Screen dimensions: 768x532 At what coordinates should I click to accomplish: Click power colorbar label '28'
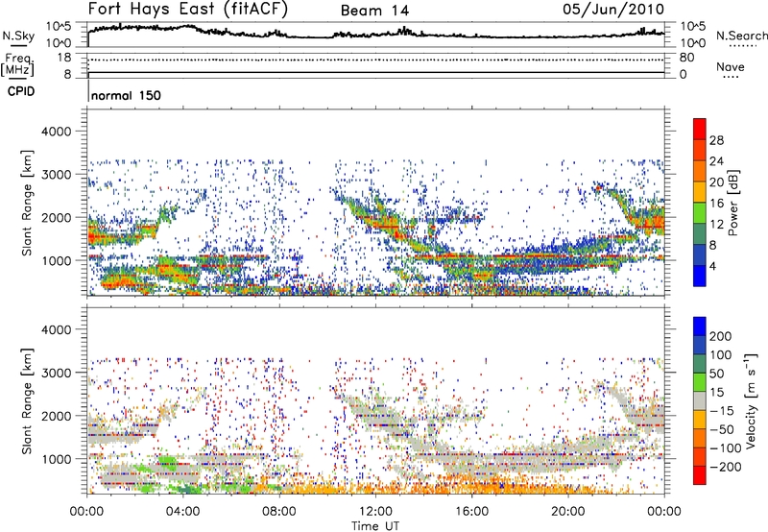tap(716, 140)
